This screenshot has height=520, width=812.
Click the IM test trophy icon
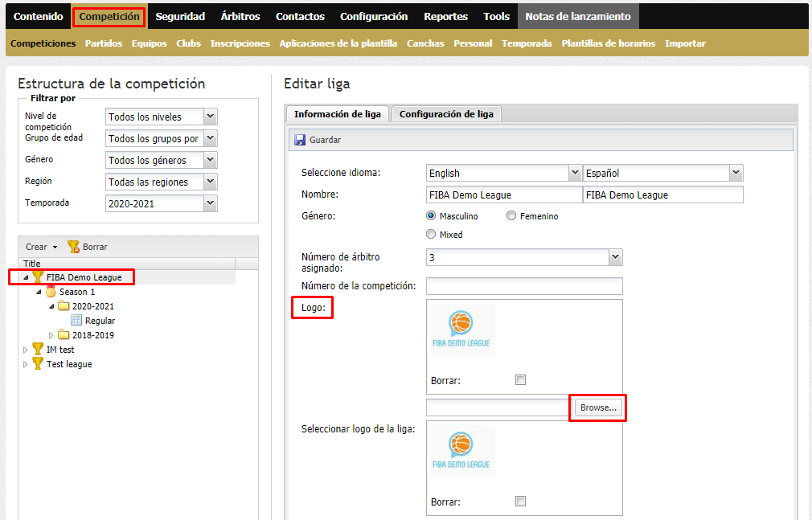(x=38, y=350)
